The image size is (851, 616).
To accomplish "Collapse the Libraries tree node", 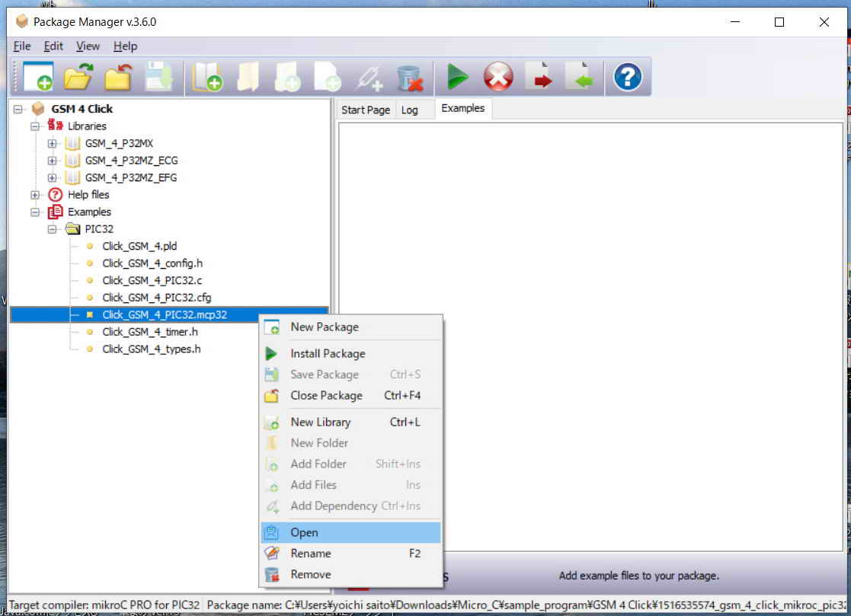I will pyautogui.click(x=35, y=126).
